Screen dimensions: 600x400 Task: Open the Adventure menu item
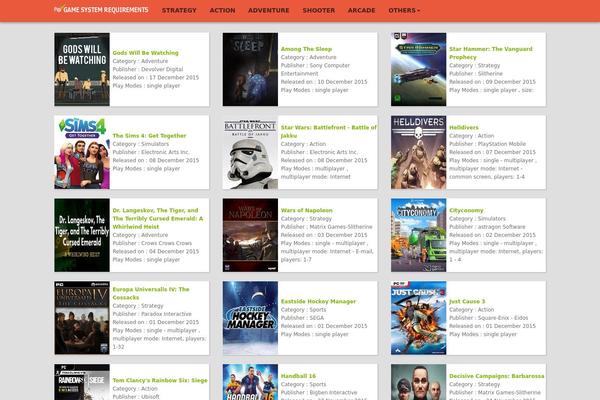(x=269, y=10)
